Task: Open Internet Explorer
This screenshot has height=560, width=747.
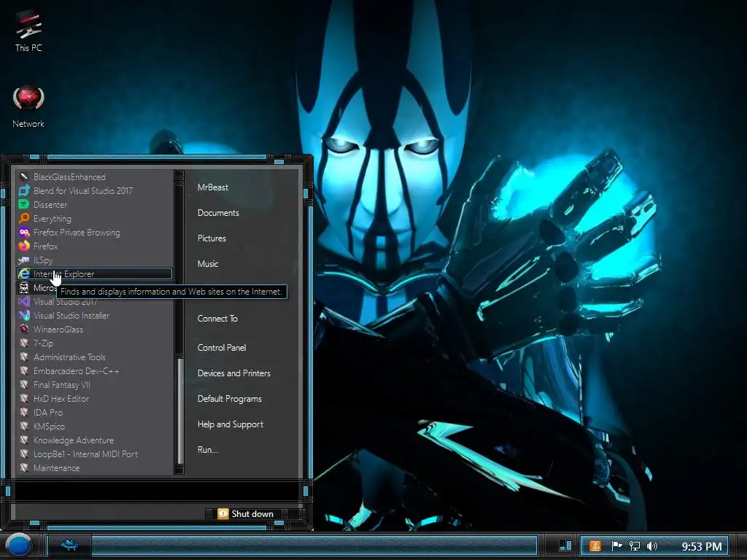Action: pyautogui.click(x=94, y=274)
